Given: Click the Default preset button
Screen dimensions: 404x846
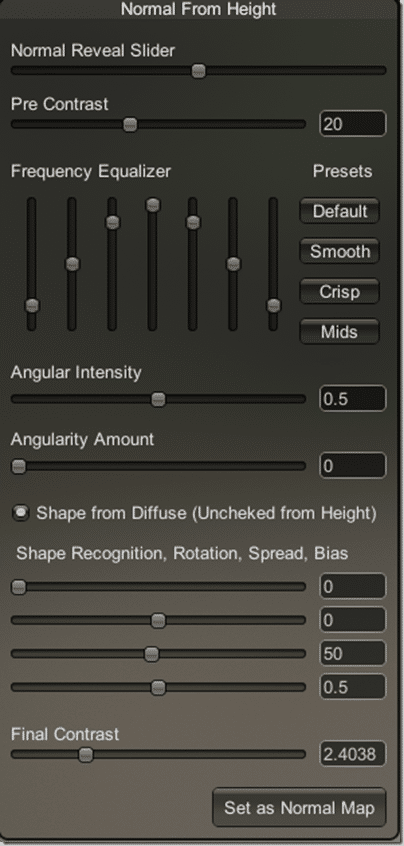Looking at the screenshot, I should click(339, 211).
